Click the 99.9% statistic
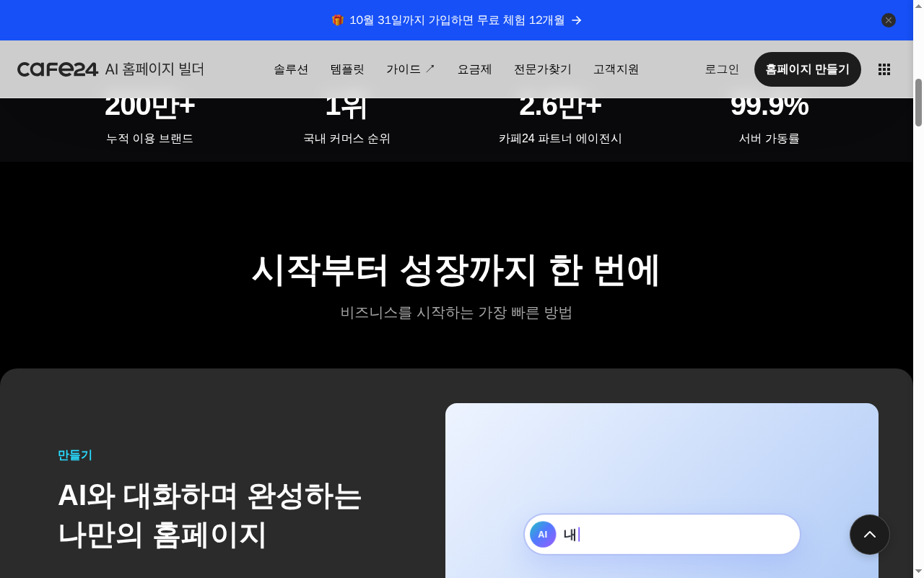Screen dimensions: 924x578 [x=770, y=106]
